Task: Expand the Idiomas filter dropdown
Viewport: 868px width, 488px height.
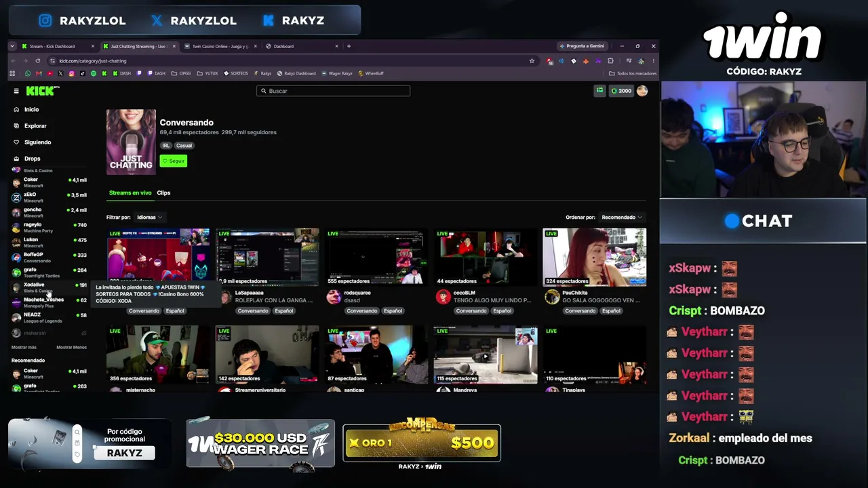Action: pyautogui.click(x=149, y=218)
